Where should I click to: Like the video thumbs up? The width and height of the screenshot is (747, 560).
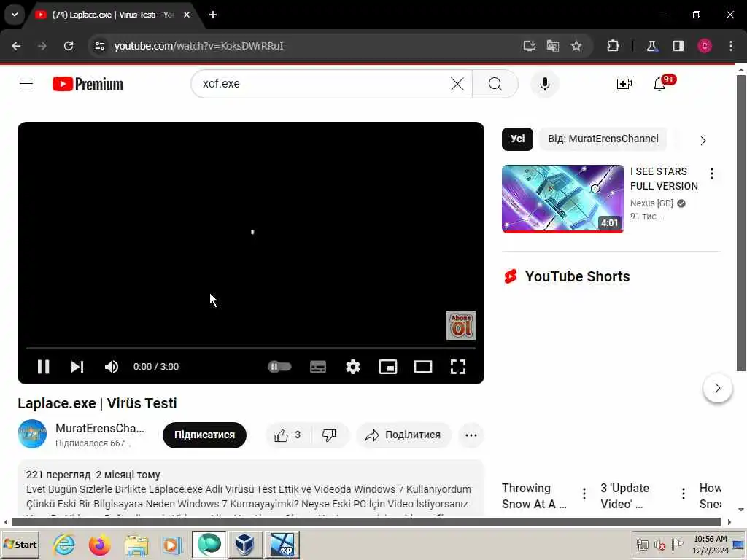click(287, 435)
